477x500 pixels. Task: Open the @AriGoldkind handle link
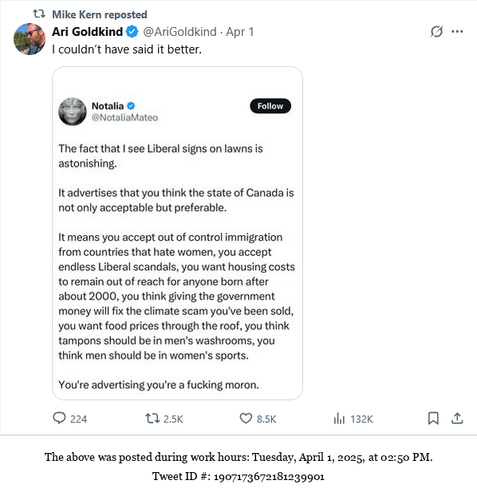[180, 32]
